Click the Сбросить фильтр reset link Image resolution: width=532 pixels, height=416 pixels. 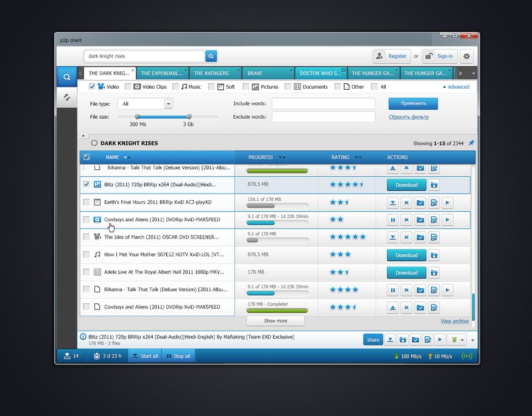coord(408,117)
